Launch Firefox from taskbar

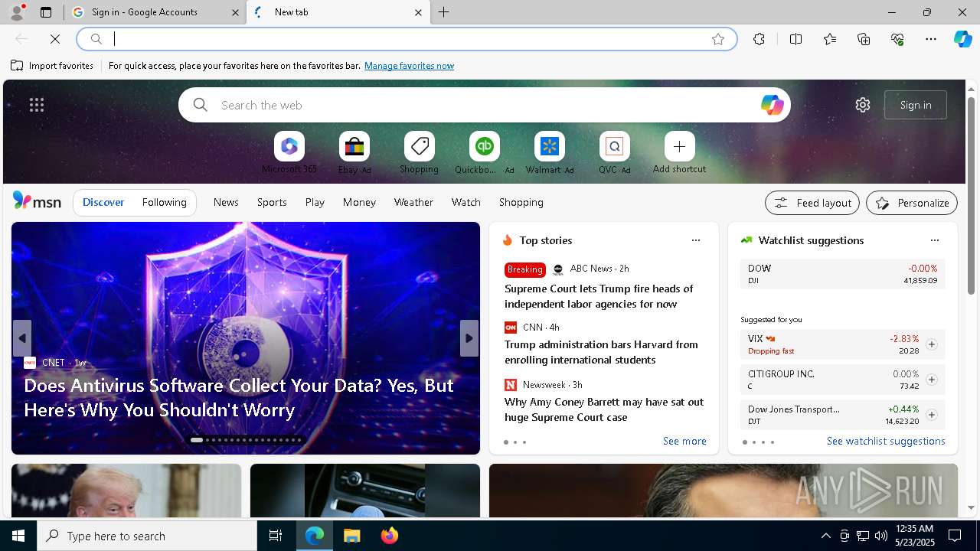coord(390,536)
